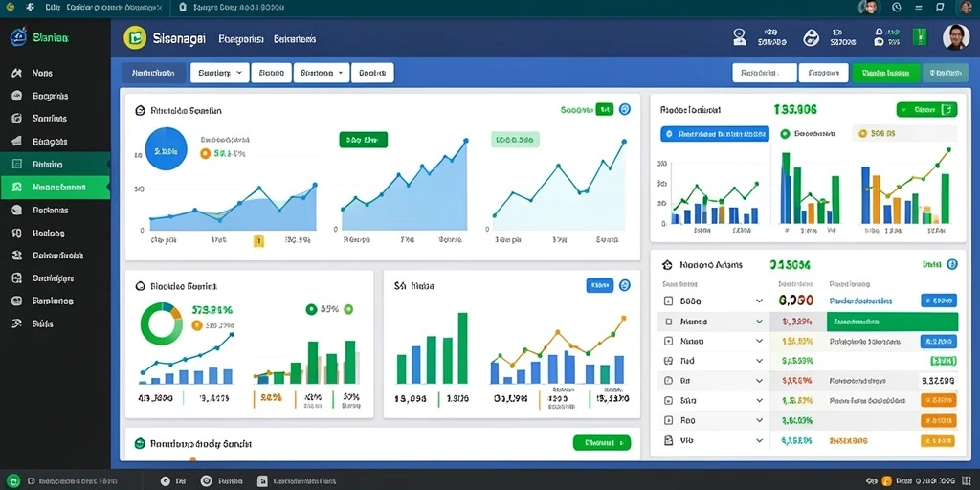Click the yellow legend dot on the bar chart card
This screenshot has width=980, height=490.
[x=863, y=134]
